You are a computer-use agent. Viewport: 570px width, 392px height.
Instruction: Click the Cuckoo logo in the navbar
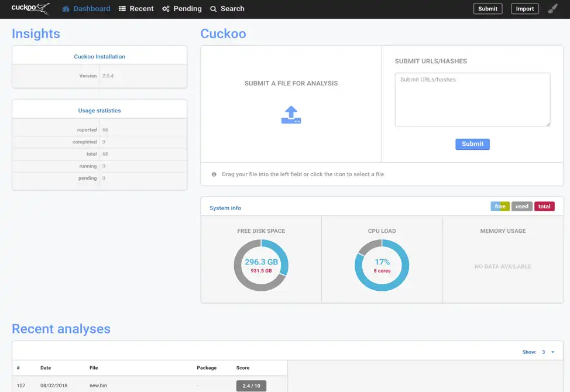pyautogui.click(x=30, y=8)
